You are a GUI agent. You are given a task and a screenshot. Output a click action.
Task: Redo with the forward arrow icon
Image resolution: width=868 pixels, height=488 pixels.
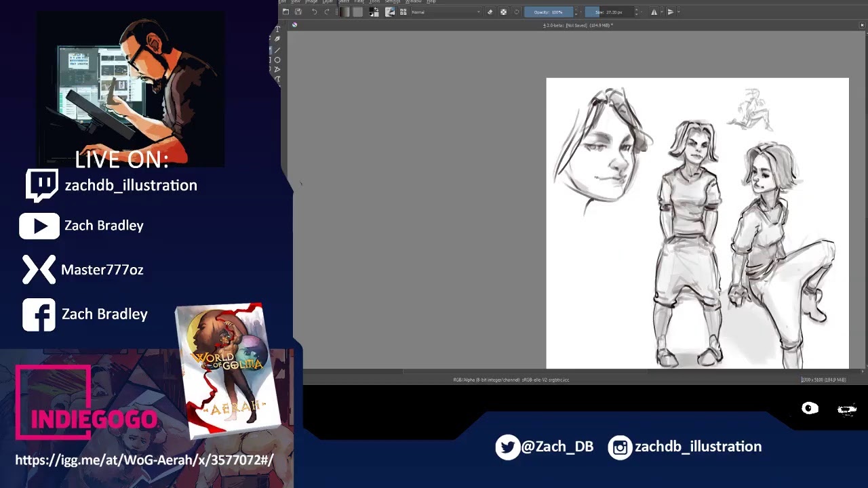click(x=327, y=12)
